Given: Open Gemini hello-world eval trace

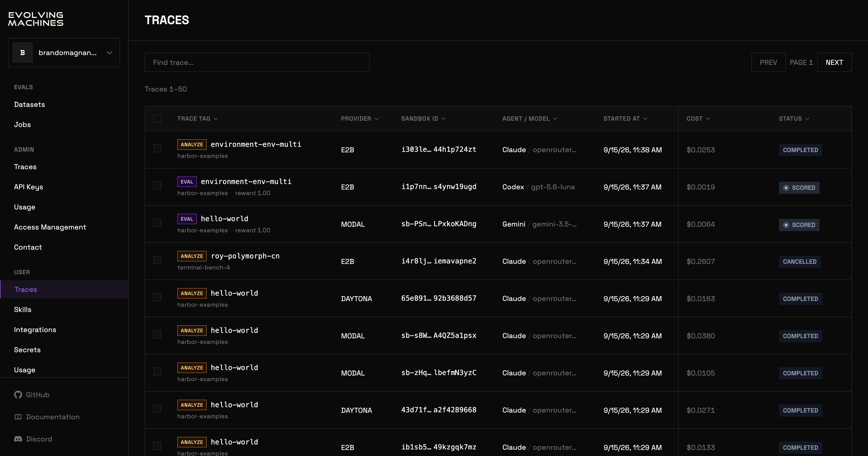Looking at the screenshot, I should [x=225, y=219].
